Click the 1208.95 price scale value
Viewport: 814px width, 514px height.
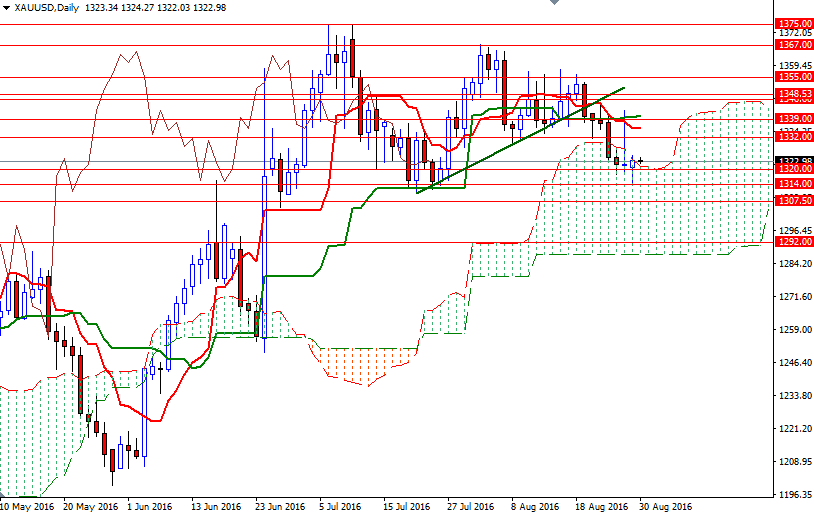[x=795, y=462]
